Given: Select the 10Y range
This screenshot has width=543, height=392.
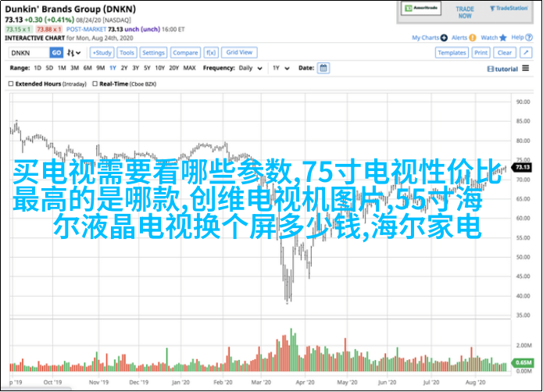Looking at the screenshot, I should pyautogui.click(x=160, y=68).
